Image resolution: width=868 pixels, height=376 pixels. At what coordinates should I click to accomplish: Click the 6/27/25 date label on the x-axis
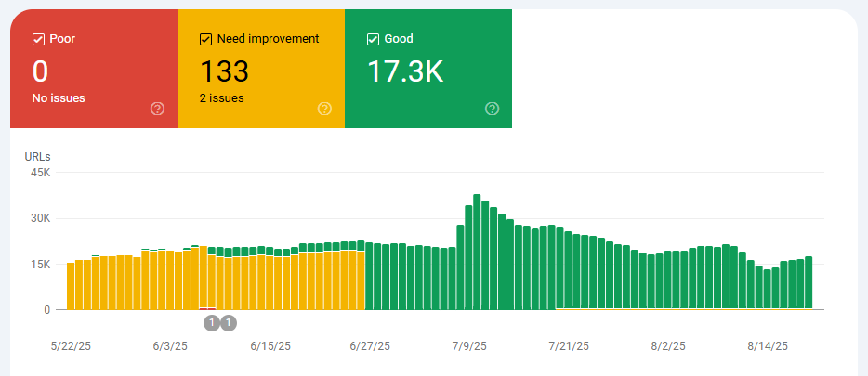click(370, 346)
